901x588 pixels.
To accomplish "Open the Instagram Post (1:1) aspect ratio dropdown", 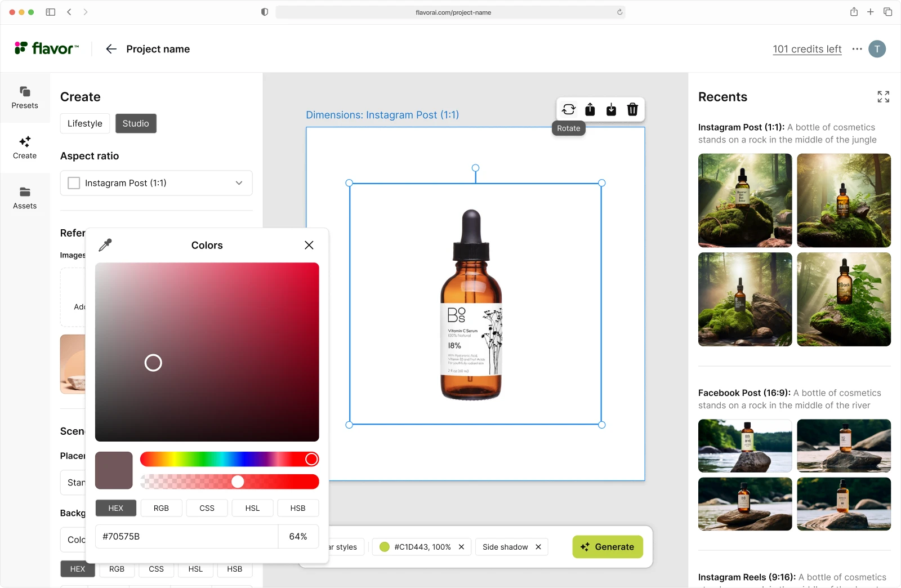I will tap(157, 183).
